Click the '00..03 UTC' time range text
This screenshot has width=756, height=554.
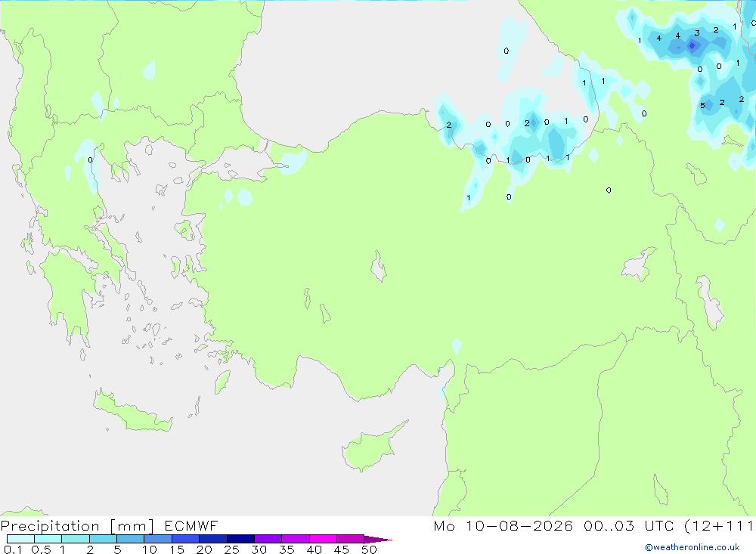pos(629,525)
